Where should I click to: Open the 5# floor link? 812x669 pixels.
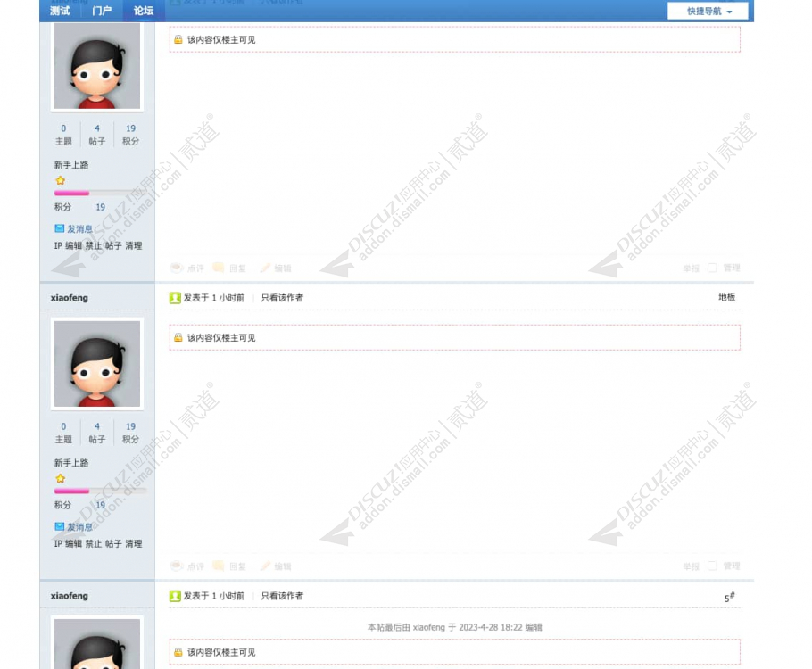tap(729, 597)
